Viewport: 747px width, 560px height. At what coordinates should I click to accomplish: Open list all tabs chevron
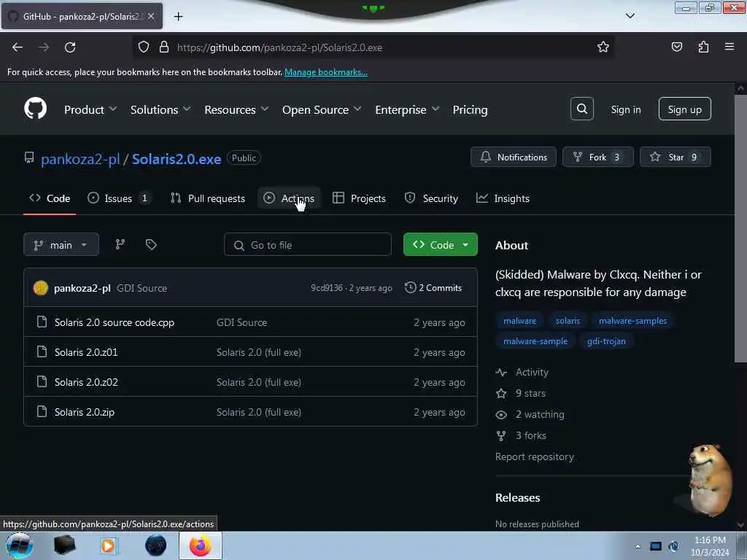630,16
